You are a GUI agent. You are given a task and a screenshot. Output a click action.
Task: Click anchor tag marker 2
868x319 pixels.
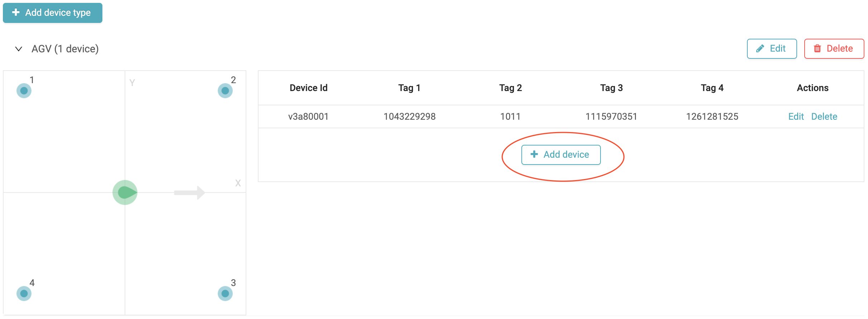(x=225, y=91)
